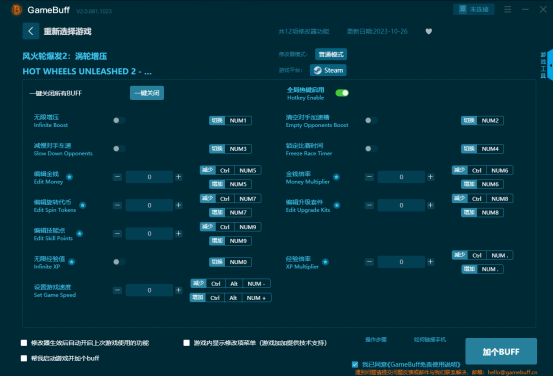The height and width of the screenshot is (376, 553).
Task: Click the one-key close all BUFF button
Action: pos(147,93)
